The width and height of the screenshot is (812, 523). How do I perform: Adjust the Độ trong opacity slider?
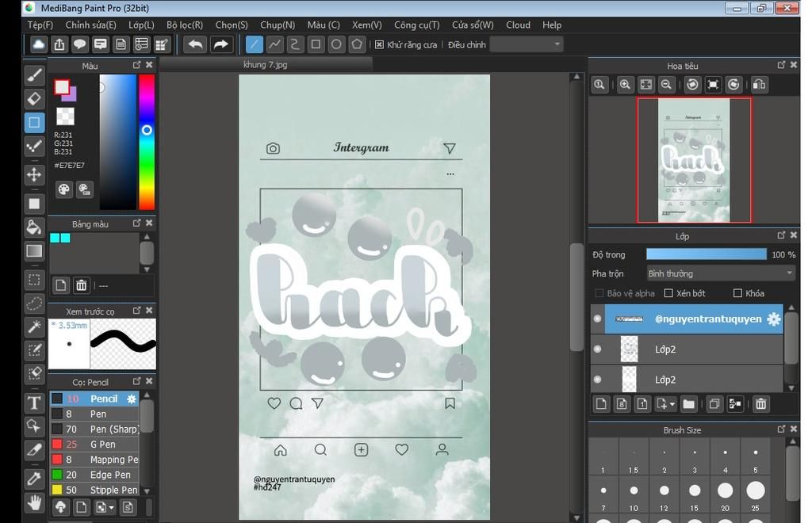(x=706, y=254)
